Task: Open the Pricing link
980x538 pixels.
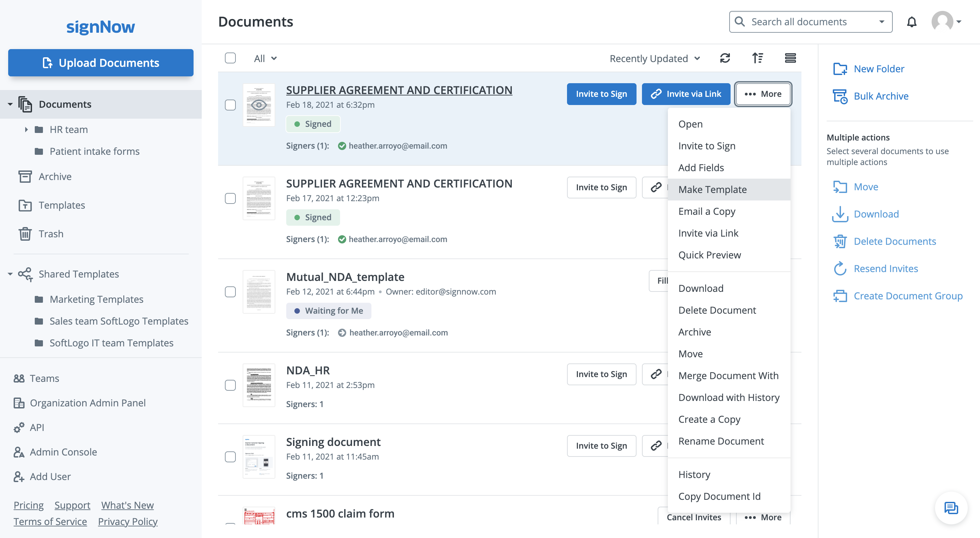Action: tap(29, 505)
